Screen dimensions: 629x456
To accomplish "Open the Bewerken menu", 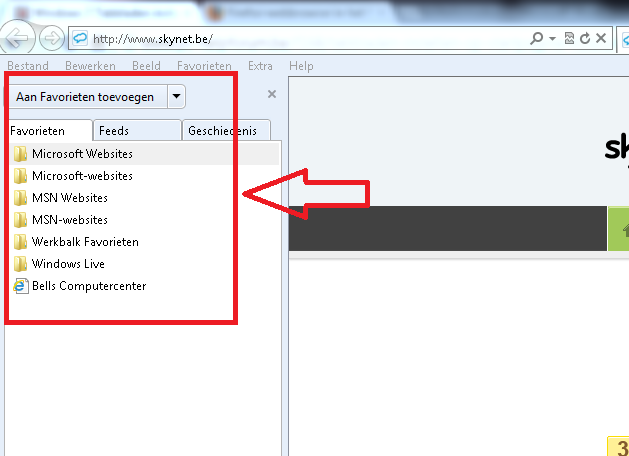I will pyautogui.click(x=90, y=66).
